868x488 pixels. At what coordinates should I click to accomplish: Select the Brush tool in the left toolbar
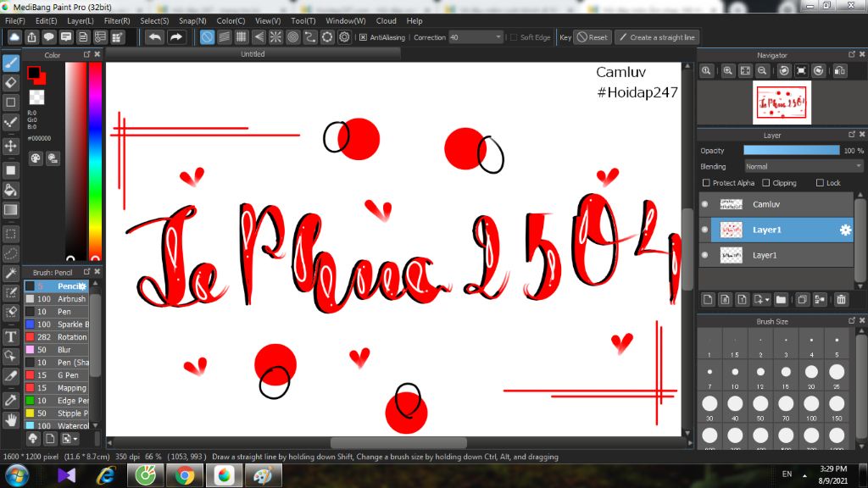point(10,63)
